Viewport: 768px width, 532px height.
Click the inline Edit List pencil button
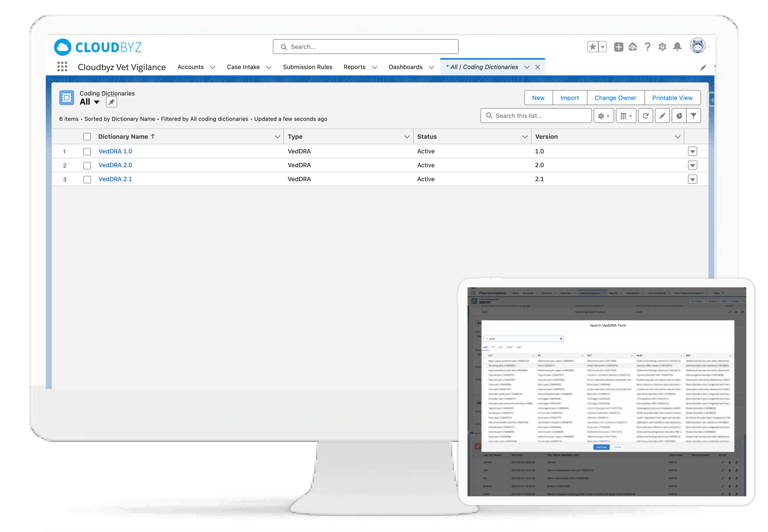(662, 116)
